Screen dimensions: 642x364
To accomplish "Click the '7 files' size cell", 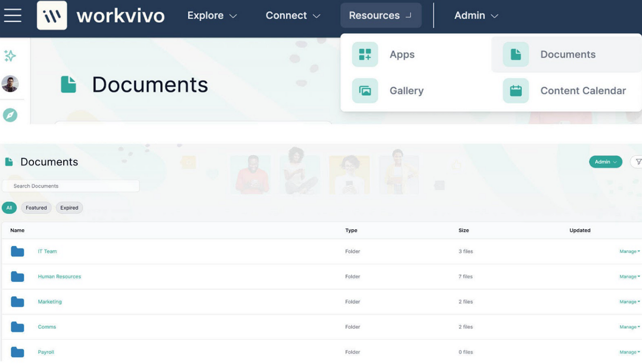I will coord(465,277).
